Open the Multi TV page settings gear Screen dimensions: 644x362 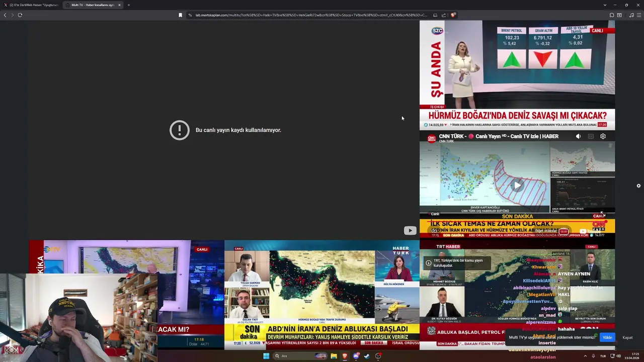[638, 186]
